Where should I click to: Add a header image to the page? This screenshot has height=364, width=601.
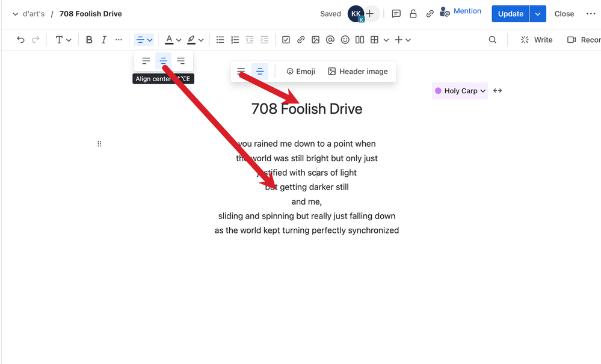(358, 72)
